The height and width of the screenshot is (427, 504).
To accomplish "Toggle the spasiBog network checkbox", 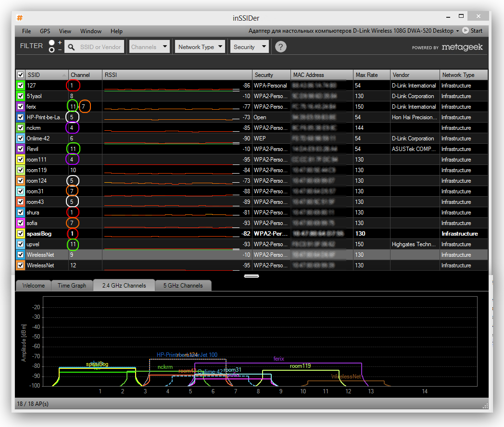I will coord(21,234).
